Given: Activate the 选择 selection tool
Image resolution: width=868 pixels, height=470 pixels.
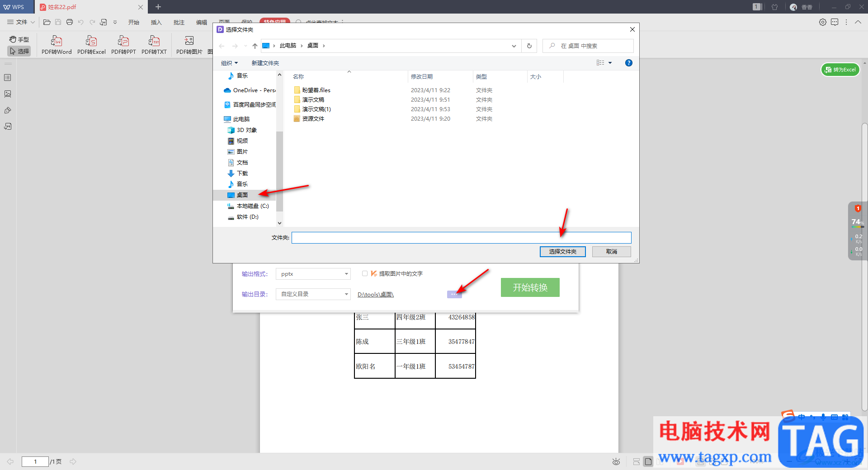Looking at the screenshot, I should [x=19, y=51].
